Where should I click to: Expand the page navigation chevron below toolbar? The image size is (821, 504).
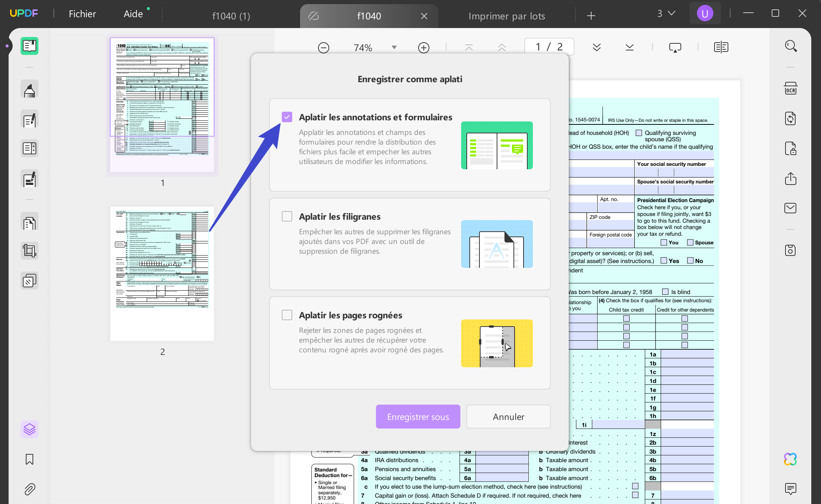[x=597, y=47]
